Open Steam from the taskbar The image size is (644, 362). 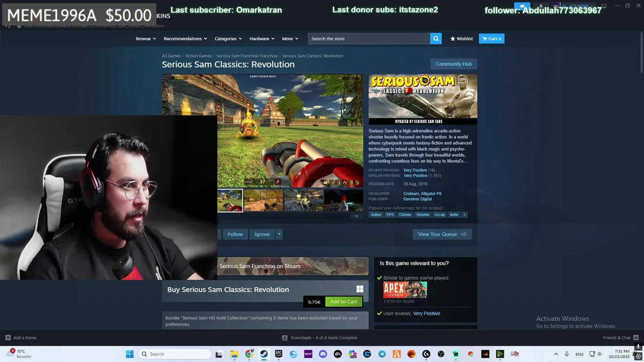pos(264,354)
